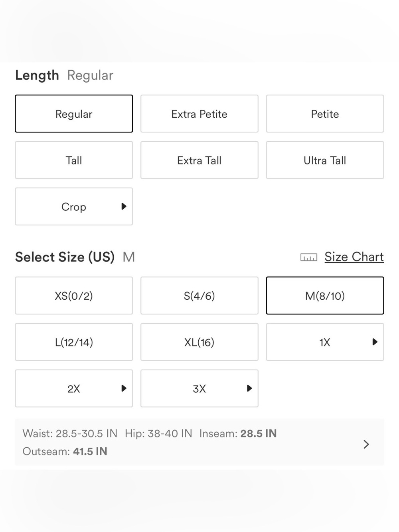Choose size S(4/6)
Image resolution: width=399 pixels, height=532 pixels.
click(x=199, y=296)
